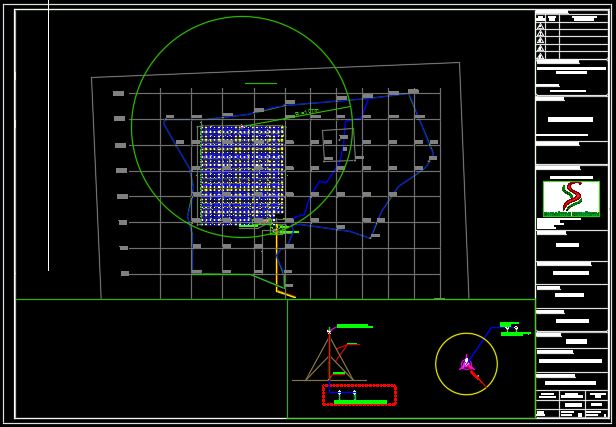Image resolution: width=616 pixels, height=427 pixels.
Task: Click the red and green company logo
Action: (x=571, y=197)
